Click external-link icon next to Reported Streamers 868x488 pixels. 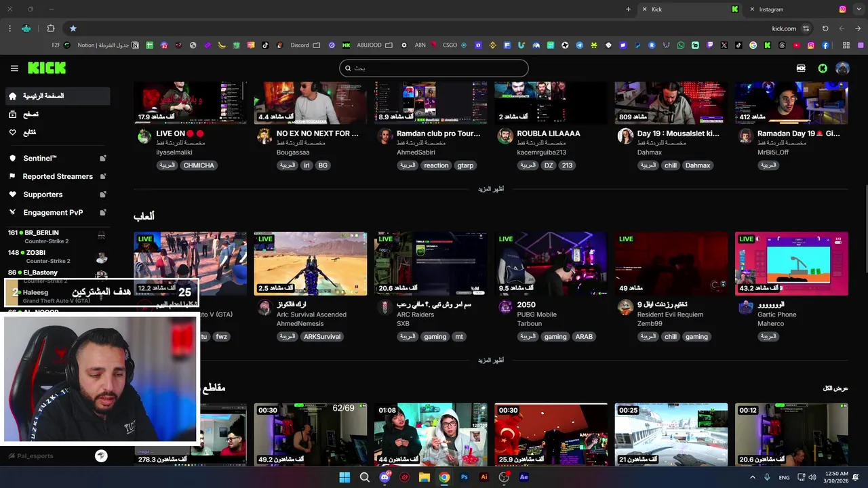[103, 176]
